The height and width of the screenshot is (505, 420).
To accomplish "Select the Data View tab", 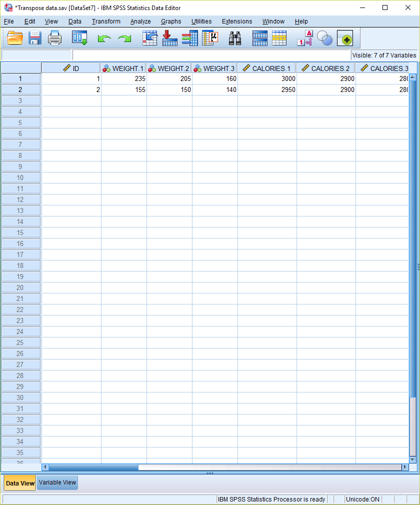I will pyautogui.click(x=20, y=483).
